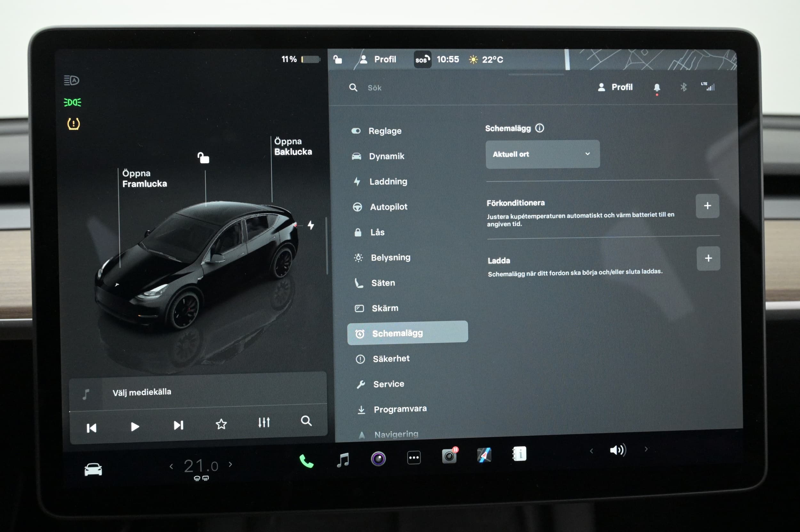Viewport: 800px width, 532px height.
Task: Tap Öppna Baklucka to open trunk
Action: 293,147
